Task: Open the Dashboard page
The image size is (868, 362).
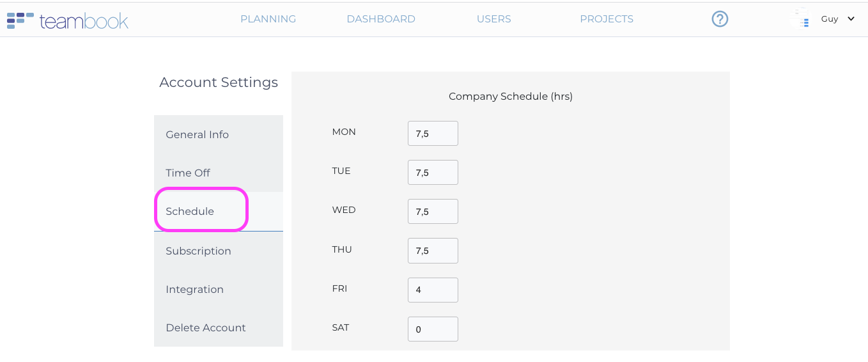Action: pos(381,19)
